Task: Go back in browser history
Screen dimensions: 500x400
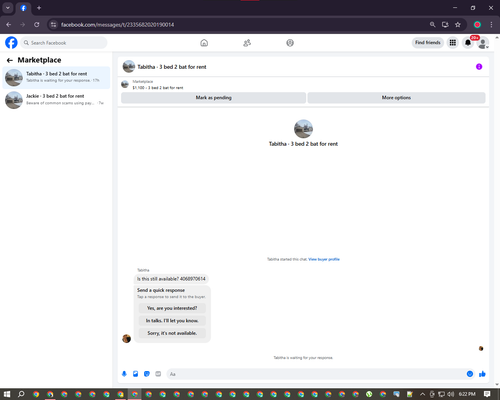Action: (9, 25)
